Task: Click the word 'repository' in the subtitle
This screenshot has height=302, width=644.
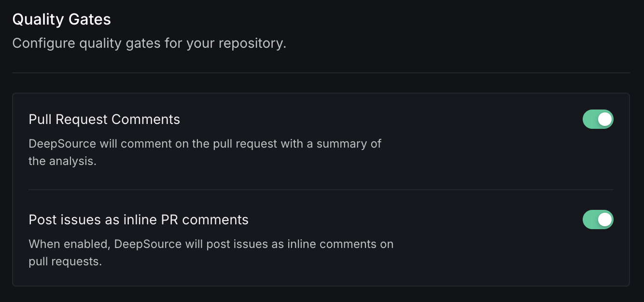Action: point(251,43)
